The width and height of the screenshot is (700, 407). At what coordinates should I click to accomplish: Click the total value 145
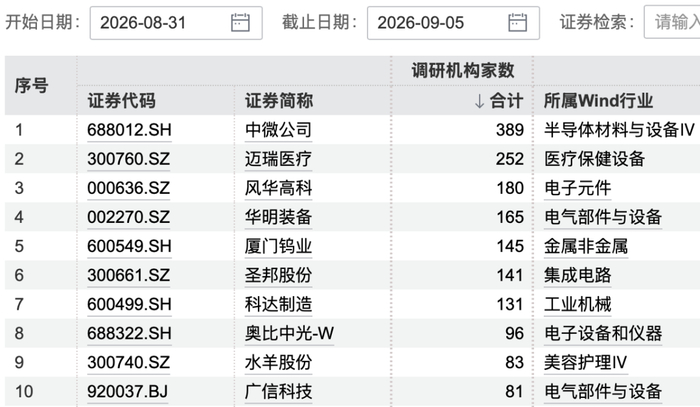pos(510,246)
